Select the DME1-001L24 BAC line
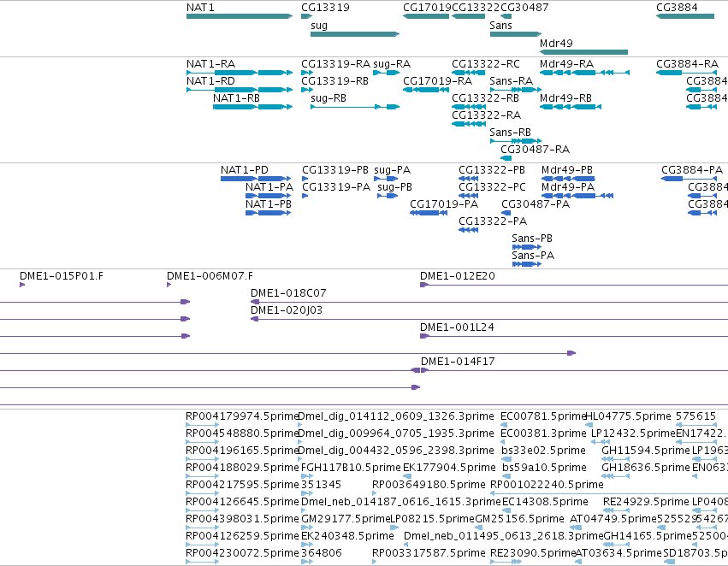The width and height of the screenshot is (728, 566). [574, 336]
